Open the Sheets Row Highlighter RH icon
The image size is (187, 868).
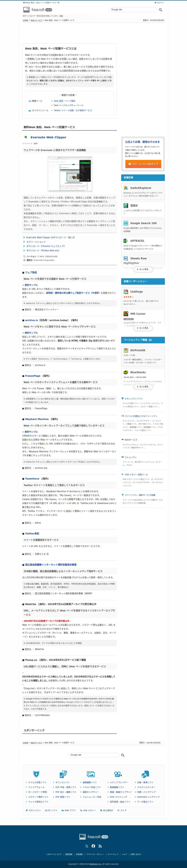click(x=126, y=258)
